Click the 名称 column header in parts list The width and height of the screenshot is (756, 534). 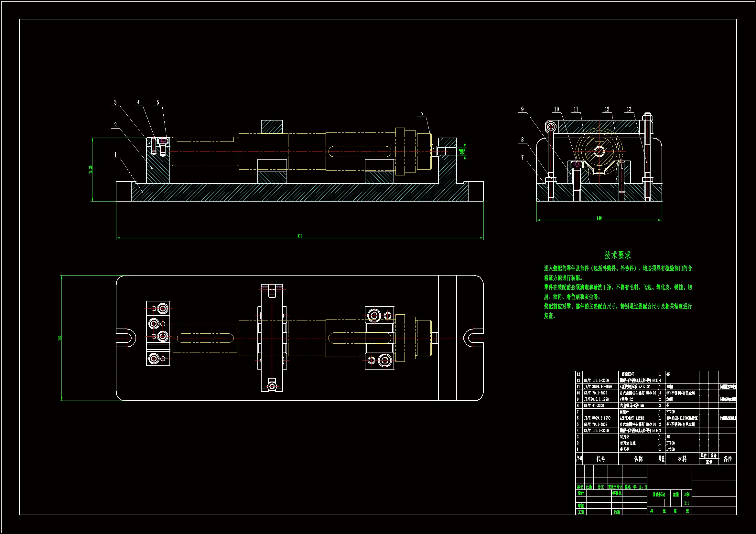[638, 459]
